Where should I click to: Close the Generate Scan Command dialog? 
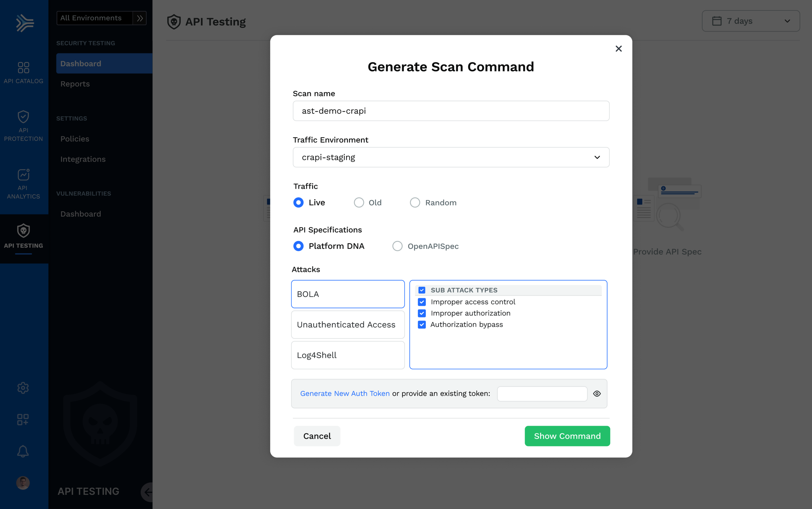(618, 49)
